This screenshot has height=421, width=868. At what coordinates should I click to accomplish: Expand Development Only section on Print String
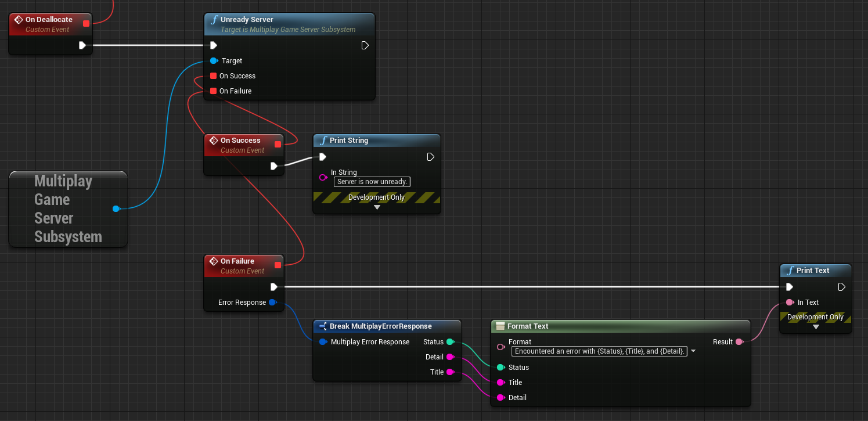pyautogui.click(x=376, y=207)
